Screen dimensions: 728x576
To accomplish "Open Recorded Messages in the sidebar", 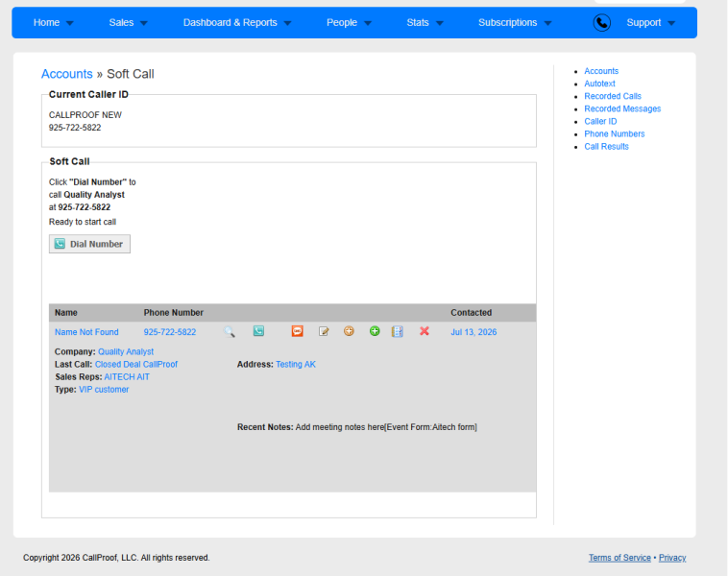I will [622, 108].
